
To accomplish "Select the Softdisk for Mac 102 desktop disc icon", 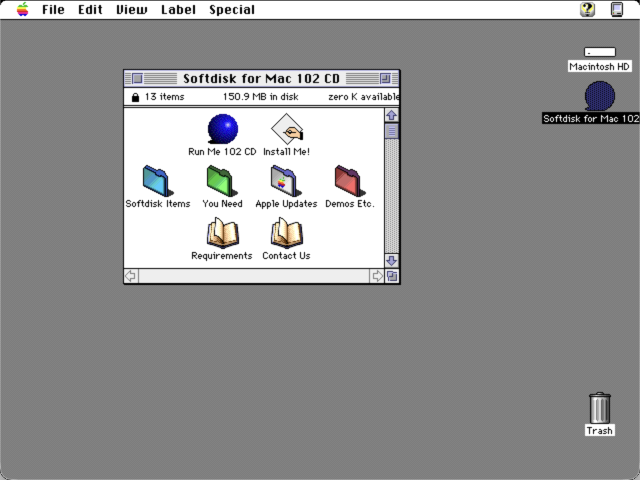I will pos(600,96).
